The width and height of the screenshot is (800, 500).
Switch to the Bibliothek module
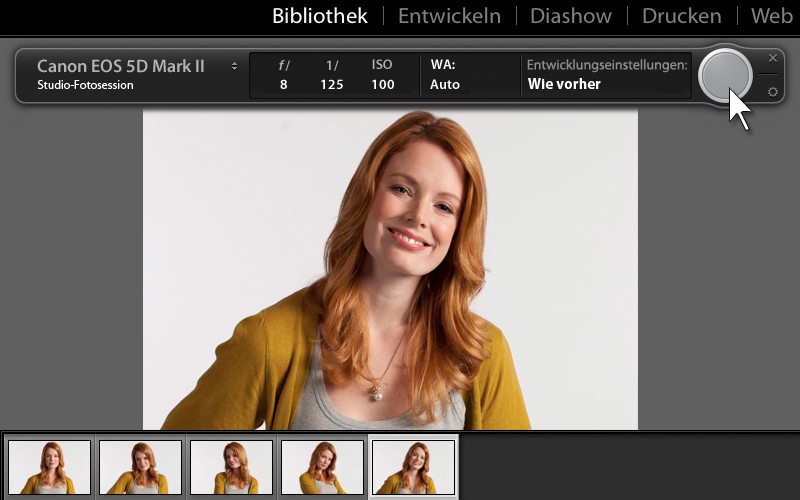[320, 16]
